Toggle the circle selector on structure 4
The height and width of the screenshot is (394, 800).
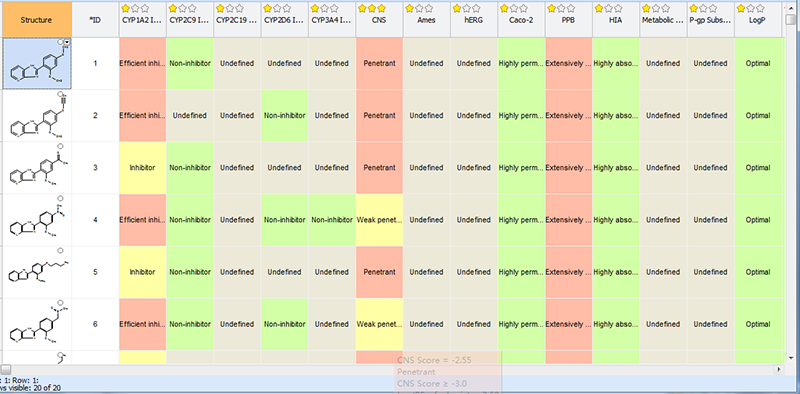60,198
